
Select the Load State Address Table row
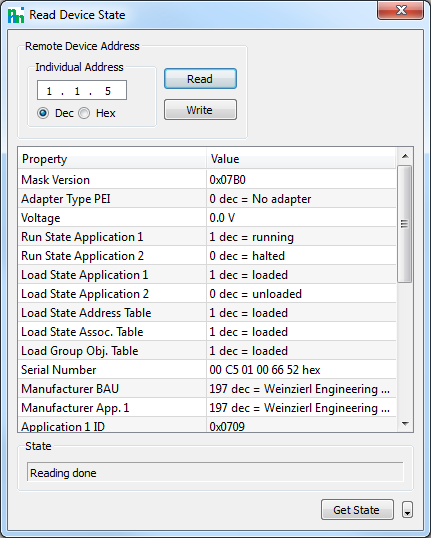coord(207,313)
